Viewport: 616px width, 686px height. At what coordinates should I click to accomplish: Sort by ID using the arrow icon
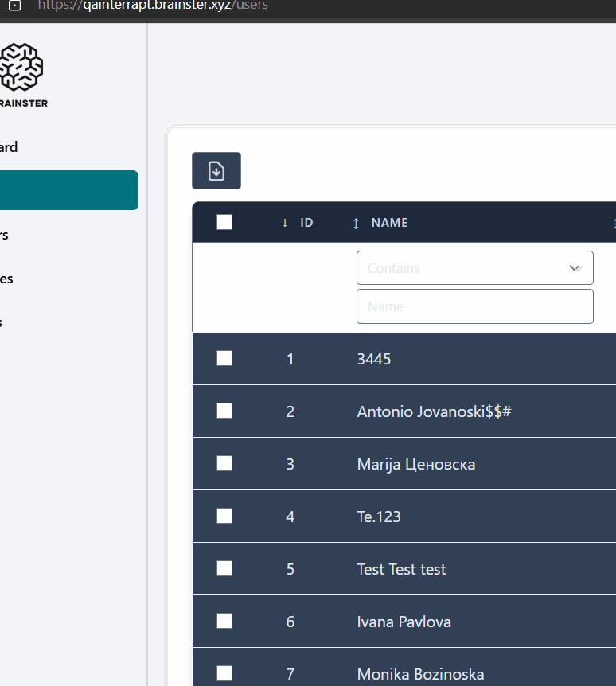(x=285, y=223)
